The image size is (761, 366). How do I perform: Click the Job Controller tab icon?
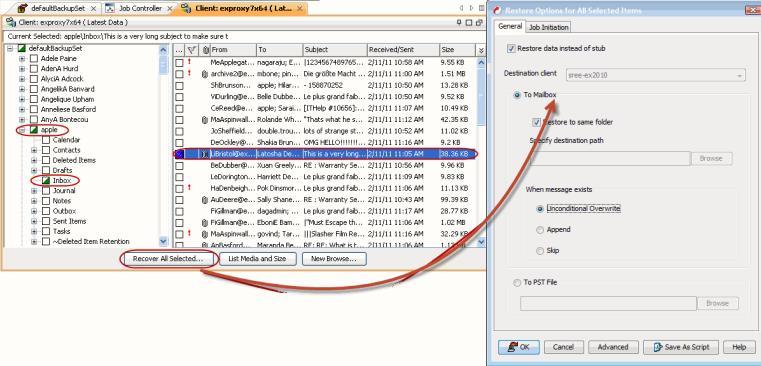tap(111, 8)
